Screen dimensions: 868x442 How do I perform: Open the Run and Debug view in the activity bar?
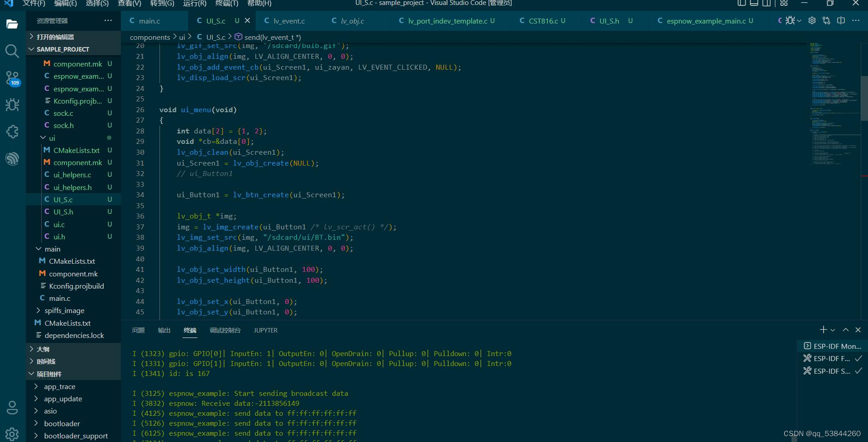click(x=12, y=105)
